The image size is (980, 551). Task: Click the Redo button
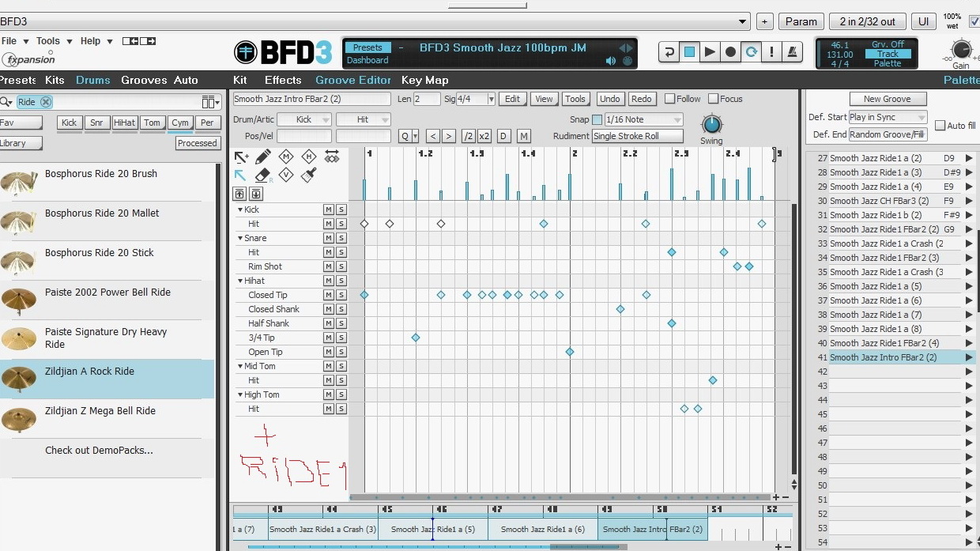tap(641, 99)
